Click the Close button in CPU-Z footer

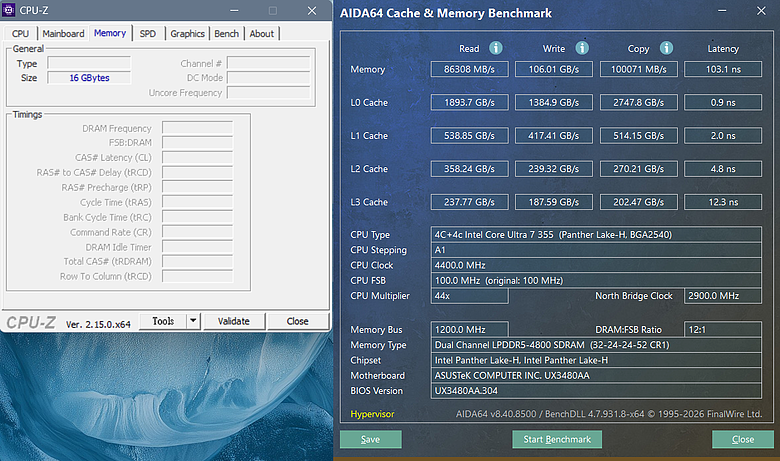(x=297, y=321)
